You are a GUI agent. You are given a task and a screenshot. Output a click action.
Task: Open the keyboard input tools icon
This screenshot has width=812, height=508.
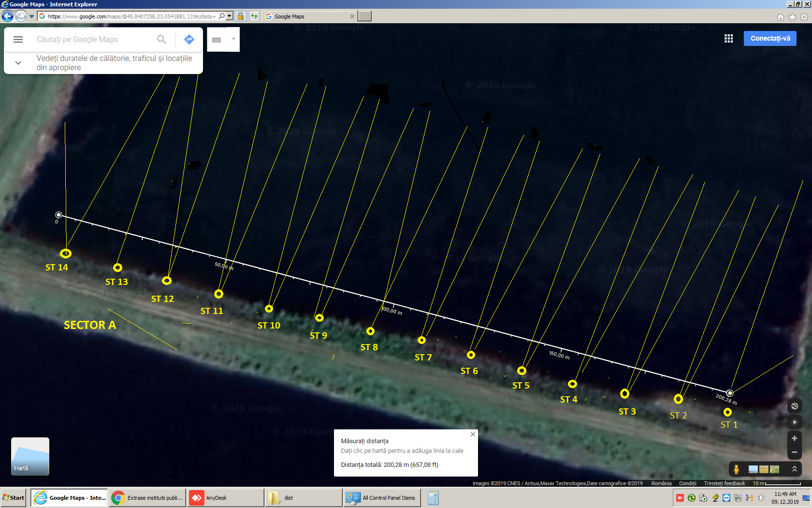[217, 40]
